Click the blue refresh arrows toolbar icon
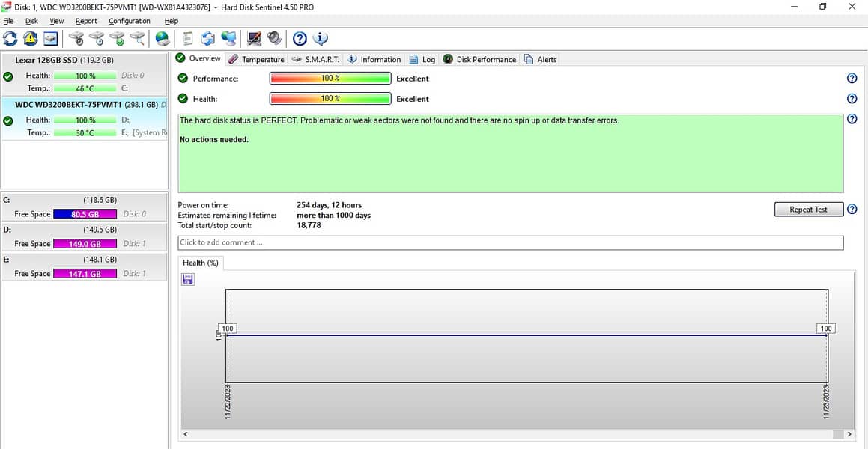The height and width of the screenshot is (449, 868). (x=10, y=38)
